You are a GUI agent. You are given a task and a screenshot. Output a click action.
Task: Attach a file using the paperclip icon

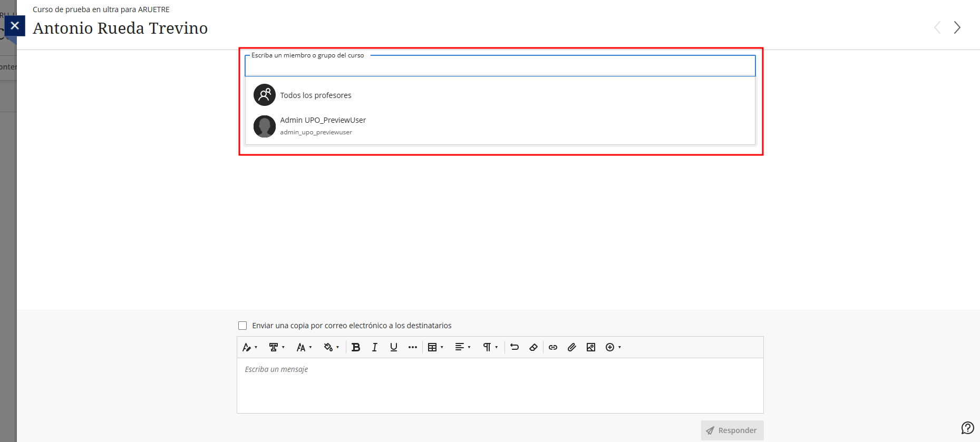tap(571, 347)
